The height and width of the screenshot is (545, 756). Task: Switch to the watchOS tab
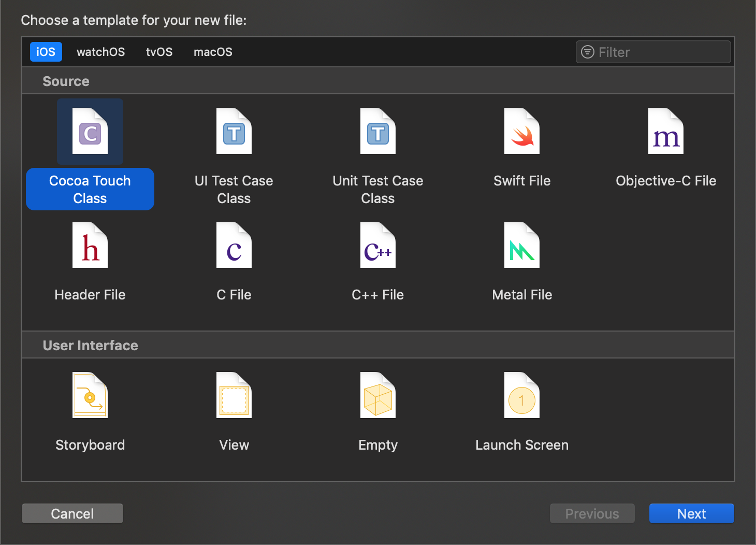click(x=100, y=52)
